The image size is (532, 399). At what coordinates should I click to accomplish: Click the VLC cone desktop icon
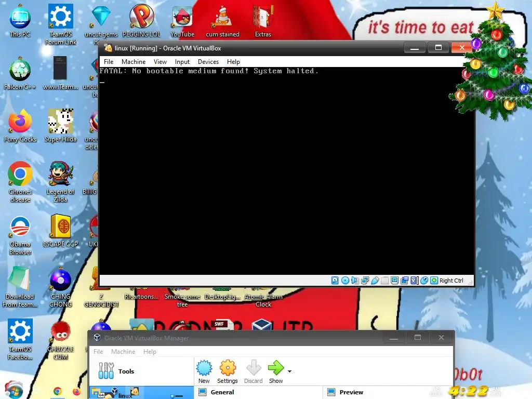pyautogui.click(x=222, y=22)
